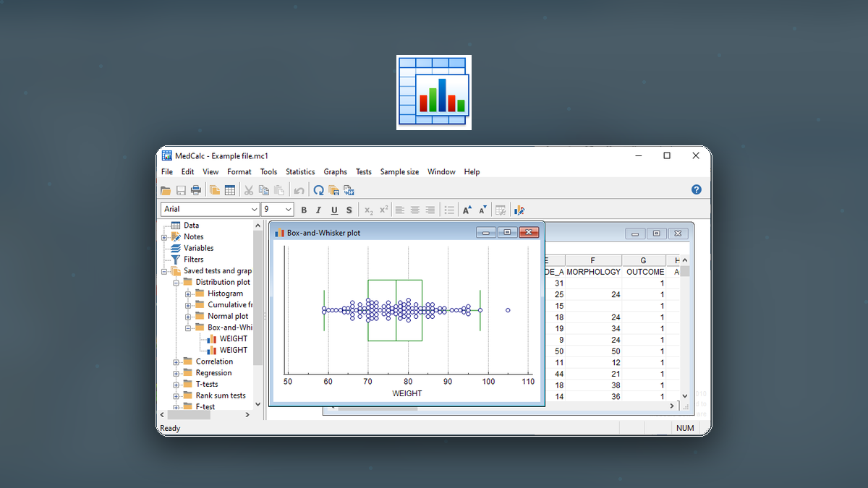Click the blue circular recall arrow icon
Viewport: 868px width, 488px height.
click(x=318, y=190)
